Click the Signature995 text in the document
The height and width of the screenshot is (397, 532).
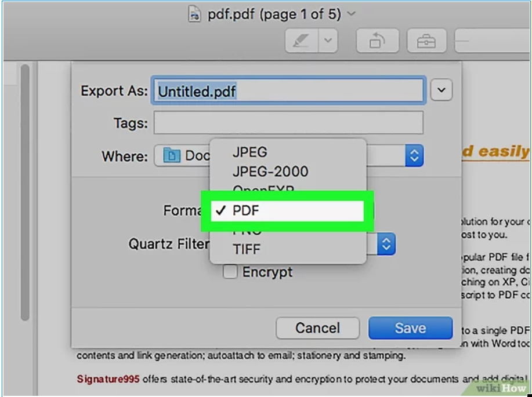click(108, 378)
